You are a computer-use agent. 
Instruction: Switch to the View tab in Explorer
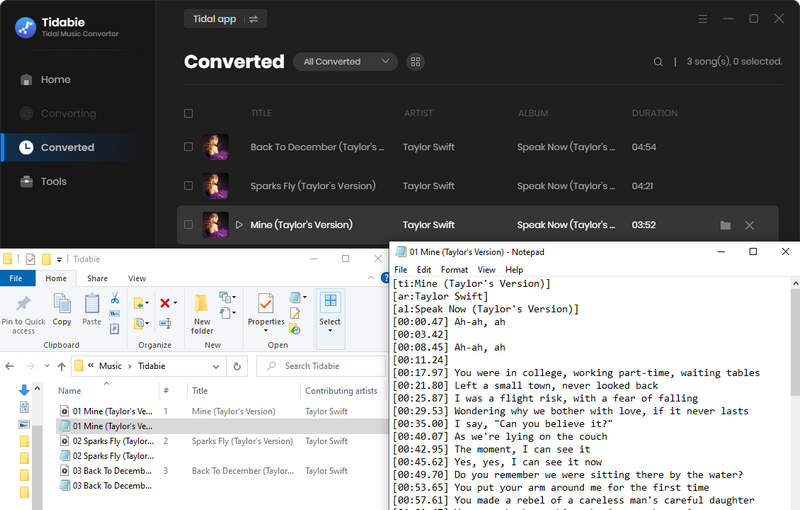coord(137,278)
